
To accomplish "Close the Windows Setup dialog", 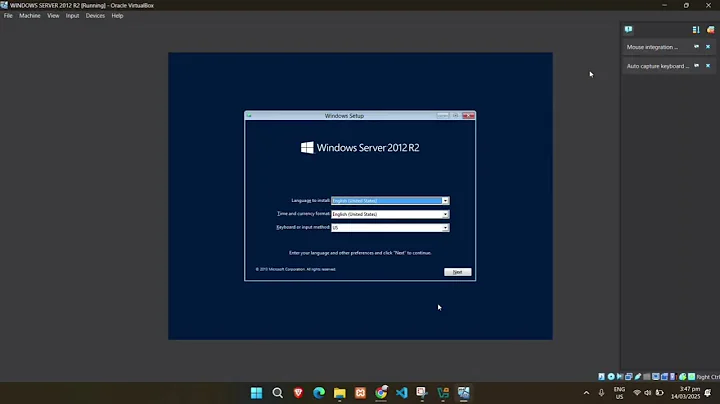I will tap(468, 116).
